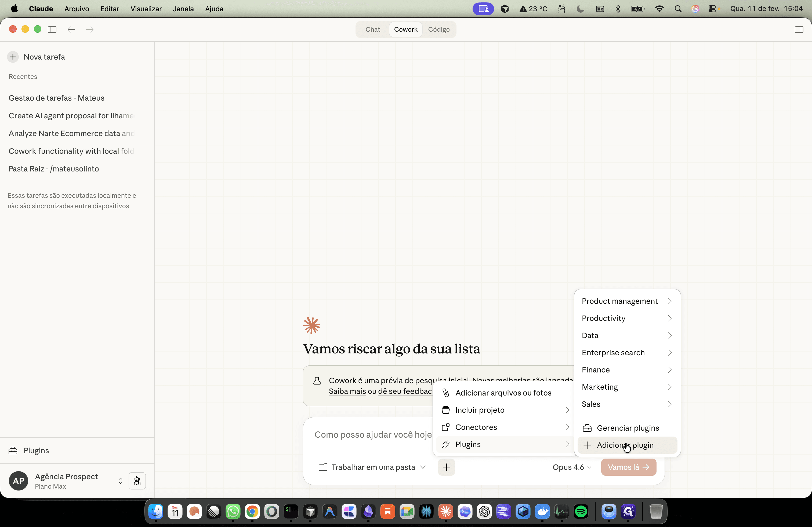Switch to the Código tab
This screenshot has width=812, height=527.
[x=439, y=29]
